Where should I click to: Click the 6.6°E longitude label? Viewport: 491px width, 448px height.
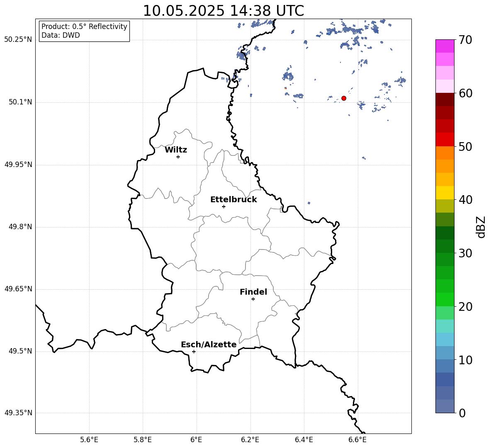pos(357,440)
